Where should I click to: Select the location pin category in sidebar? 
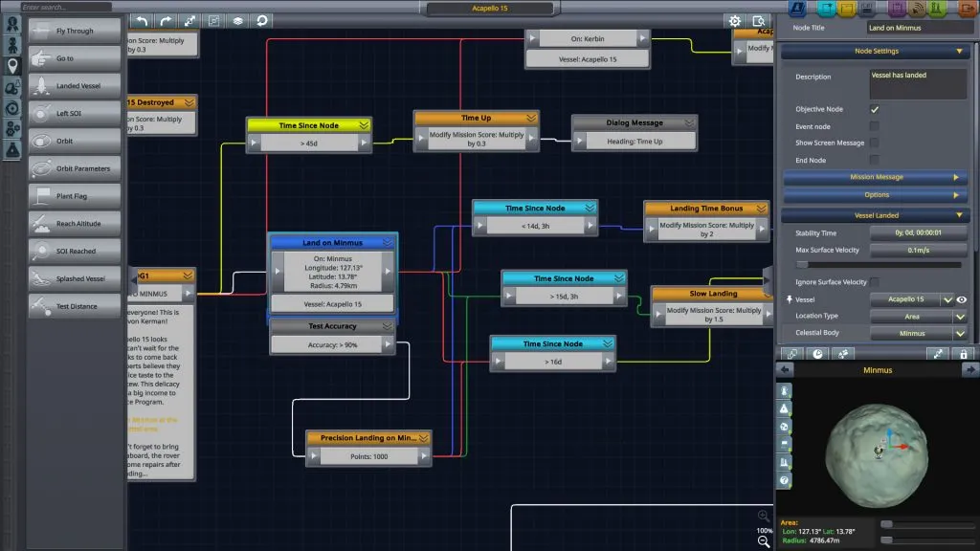(11, 66)
